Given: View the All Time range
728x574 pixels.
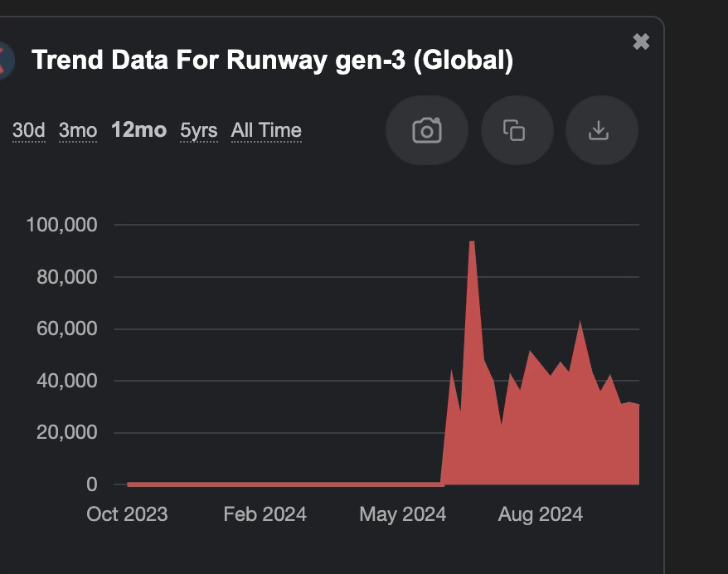Looking at the screenshot, I should coord(266,130).
